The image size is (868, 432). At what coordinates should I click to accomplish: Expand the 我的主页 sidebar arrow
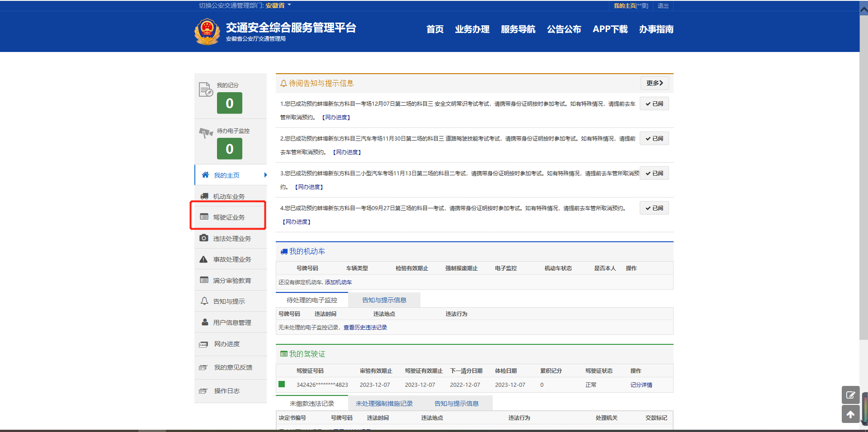tap(265, 175)
